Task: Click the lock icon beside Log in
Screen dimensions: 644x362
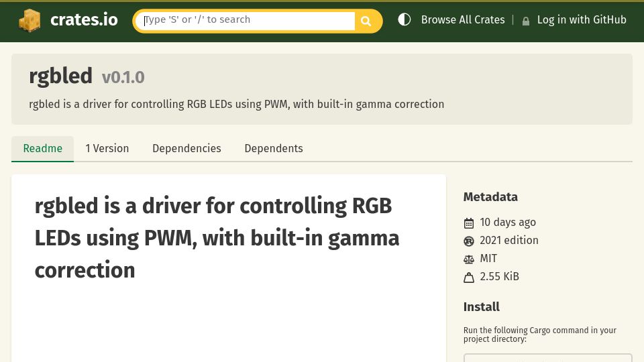Action: click(x=525, y=21)
